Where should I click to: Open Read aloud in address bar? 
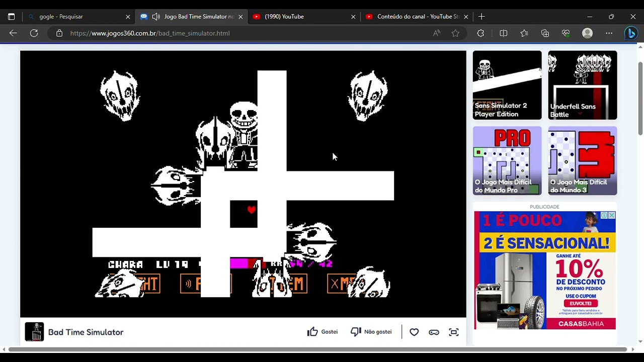[x=436, y=33]
